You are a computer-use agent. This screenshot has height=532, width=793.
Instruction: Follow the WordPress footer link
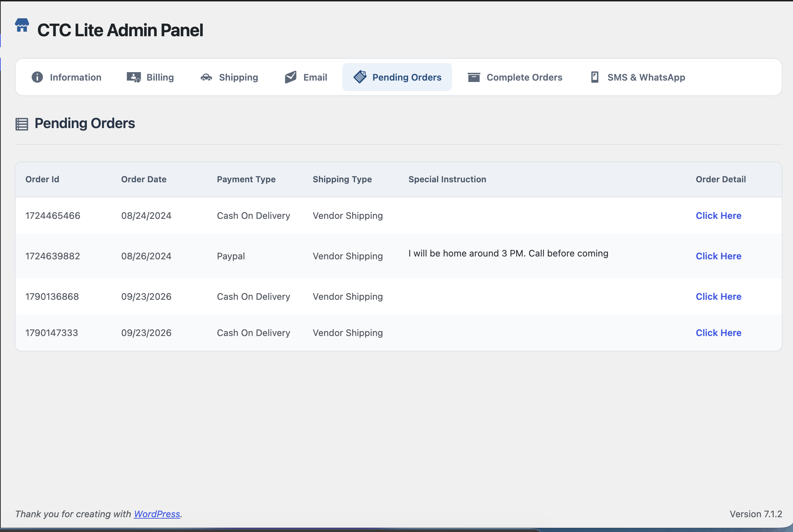pos(157,514)
